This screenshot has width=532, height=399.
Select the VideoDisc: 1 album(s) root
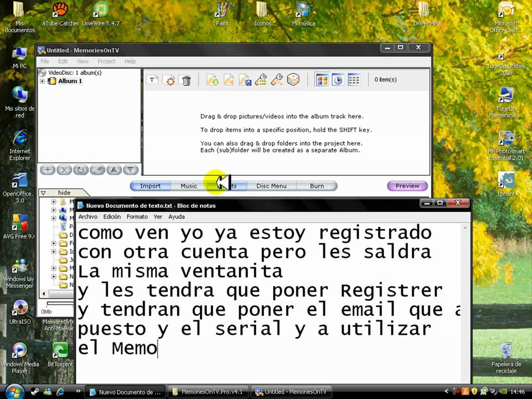(x=75, y=73)
